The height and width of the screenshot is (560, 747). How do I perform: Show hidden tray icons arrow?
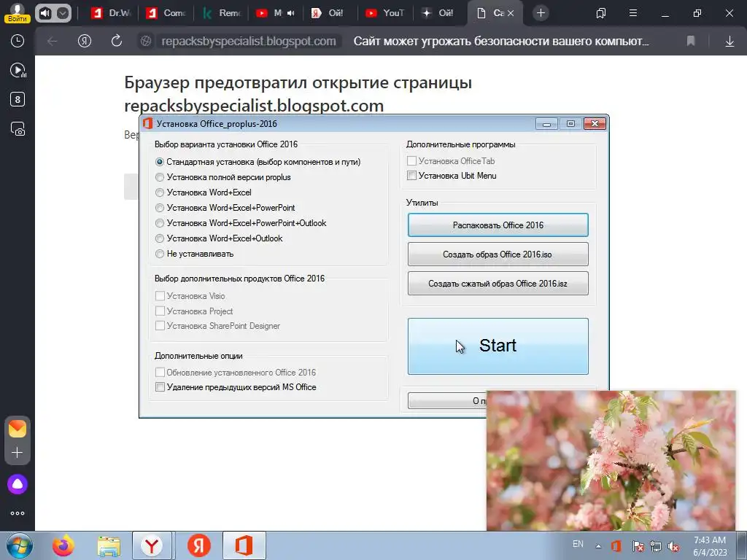[x=598, y=546]
